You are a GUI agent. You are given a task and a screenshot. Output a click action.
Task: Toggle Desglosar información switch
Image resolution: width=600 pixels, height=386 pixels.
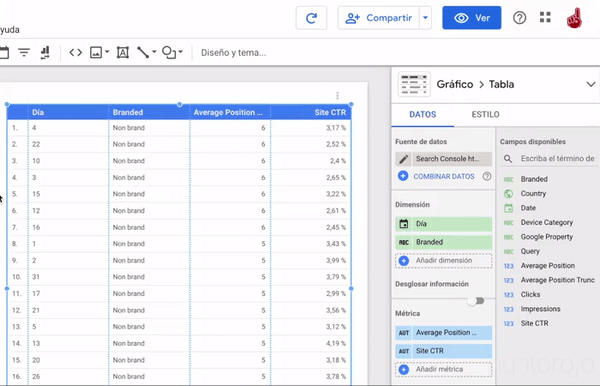pos(476,301)
